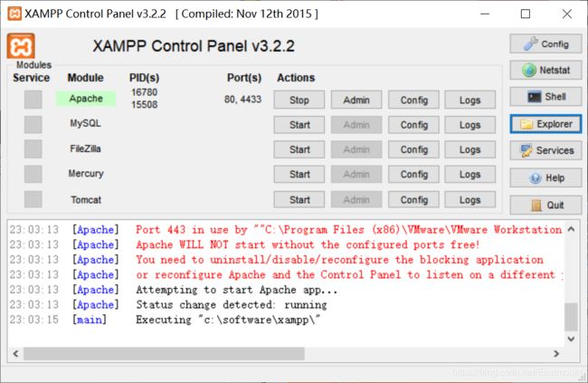The image size is (588, 383).
Task: Click the Apache ports value "80, 4433"
Action: pyautogui.click(x=242, y=99)
